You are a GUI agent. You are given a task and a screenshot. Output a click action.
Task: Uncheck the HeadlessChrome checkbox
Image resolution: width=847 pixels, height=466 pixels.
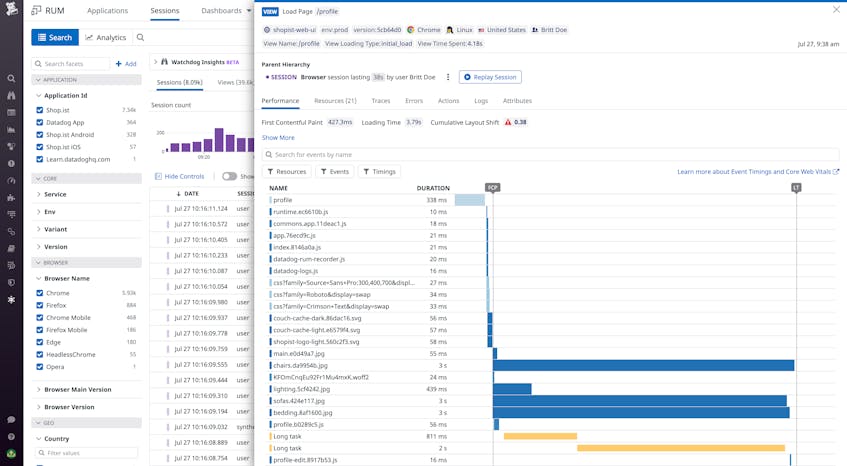coord(39,354)
